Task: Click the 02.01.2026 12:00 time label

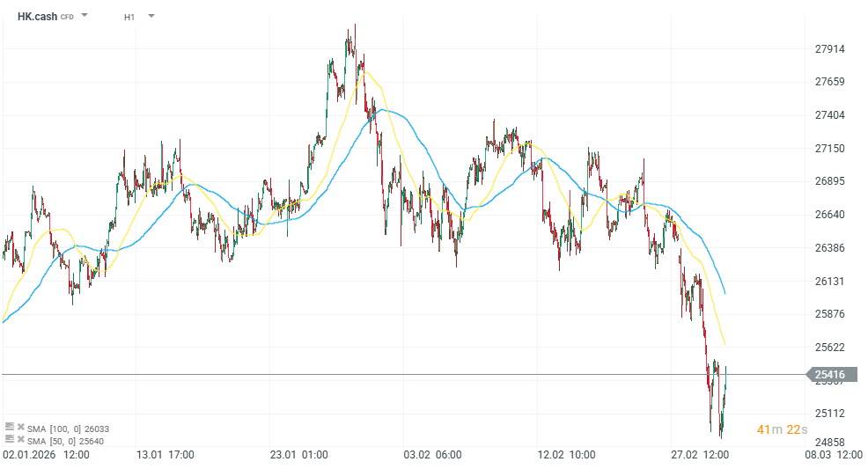Action: (x=46, y=455)
